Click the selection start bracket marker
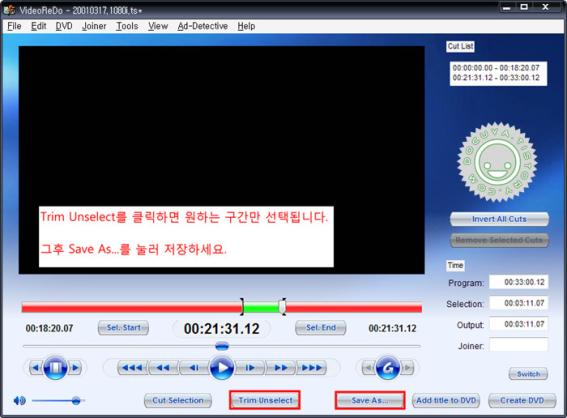 coord(242,307)
